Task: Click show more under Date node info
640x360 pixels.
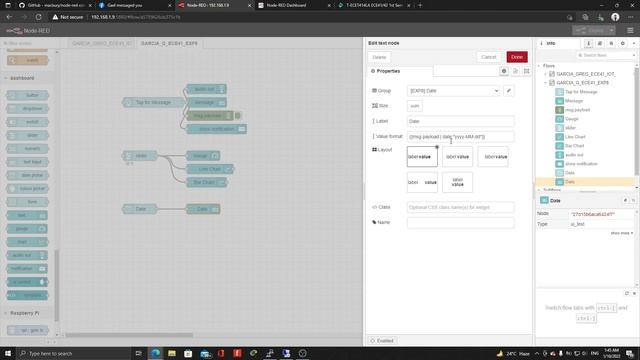Action: coord(622,233)
